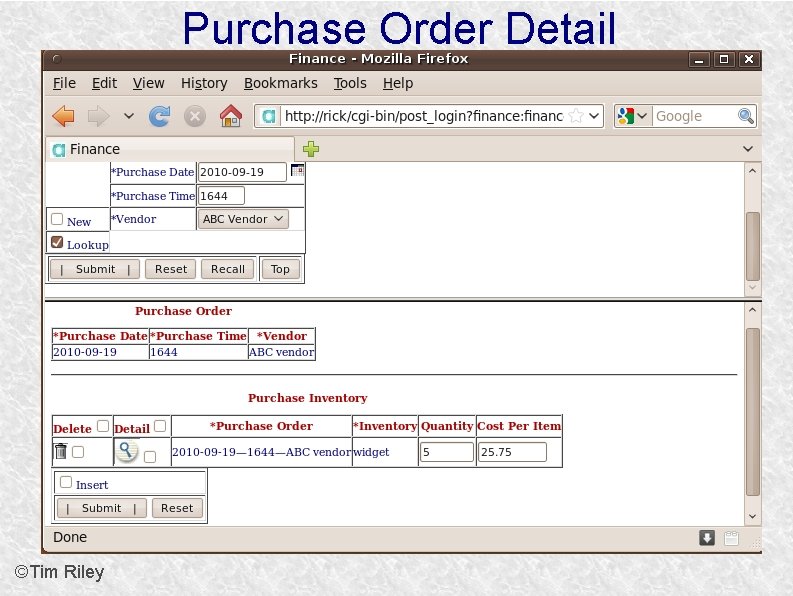Click the faded icon in the status bar
Viewport: 793px width, 596px height.
(731, 538)
